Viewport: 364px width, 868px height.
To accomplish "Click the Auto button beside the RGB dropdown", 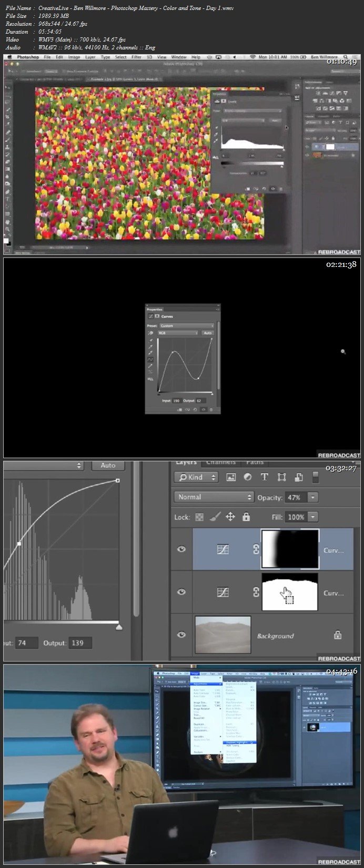I will (x=208, y=333).
